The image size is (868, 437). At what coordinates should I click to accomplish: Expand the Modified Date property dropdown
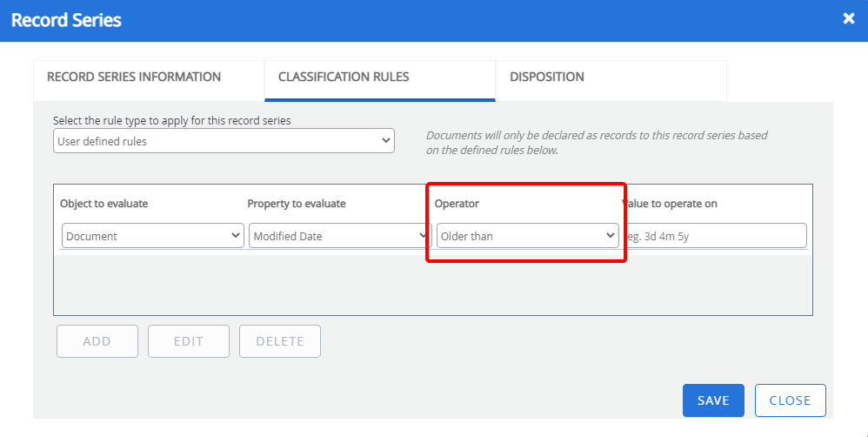point(339,236)
